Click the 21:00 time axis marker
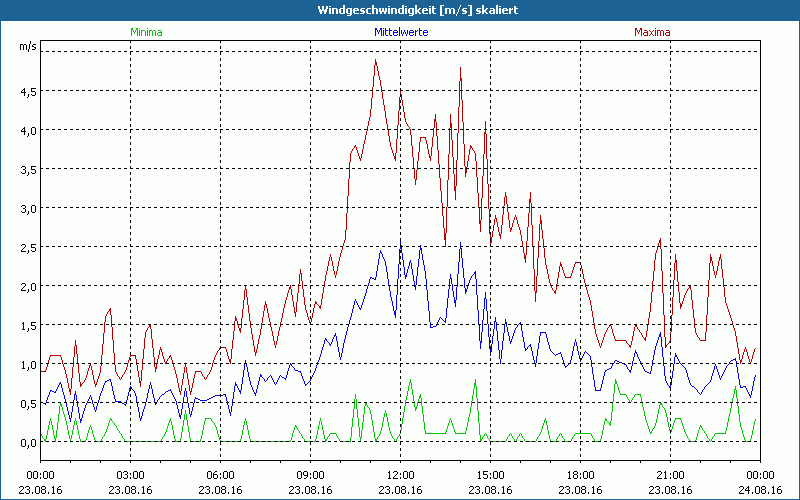Image resolution: width=800 pixels, height=500 pixels. pos(670,475)
